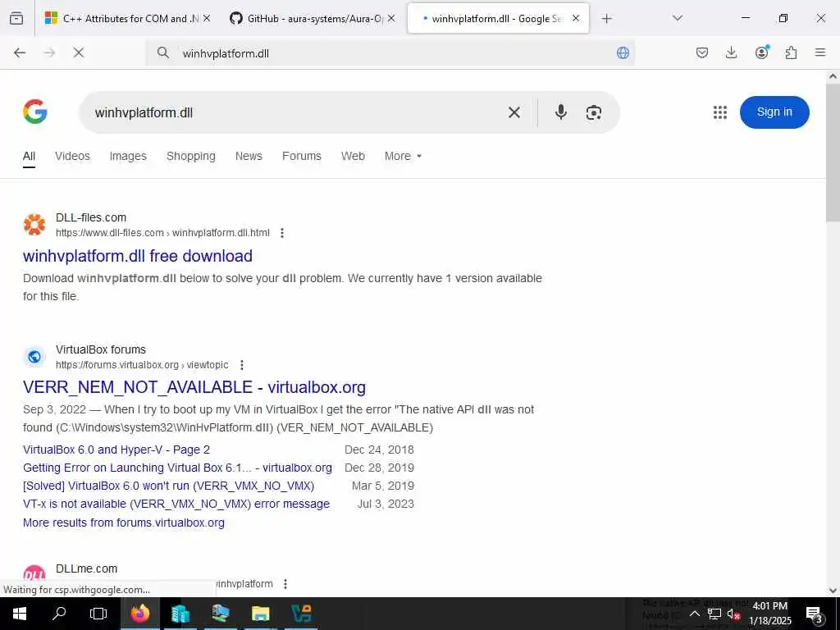Open Google apps grid
840x630 pixels.
720,112
